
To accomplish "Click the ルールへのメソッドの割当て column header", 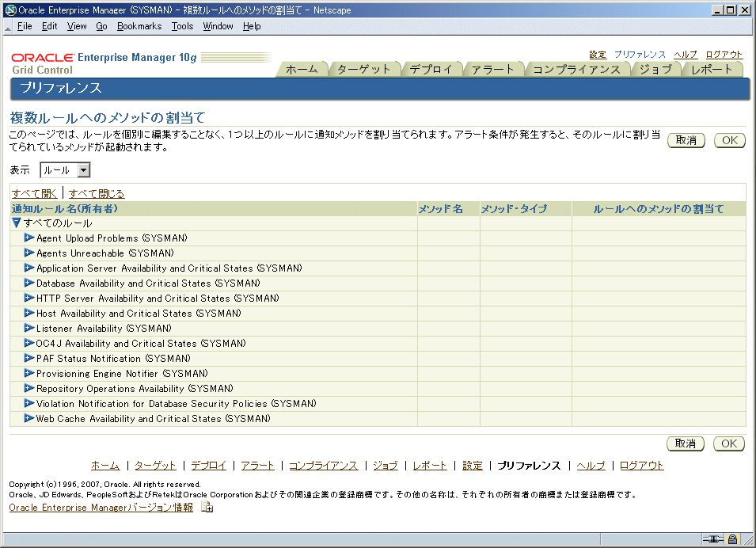I will 658,209.
